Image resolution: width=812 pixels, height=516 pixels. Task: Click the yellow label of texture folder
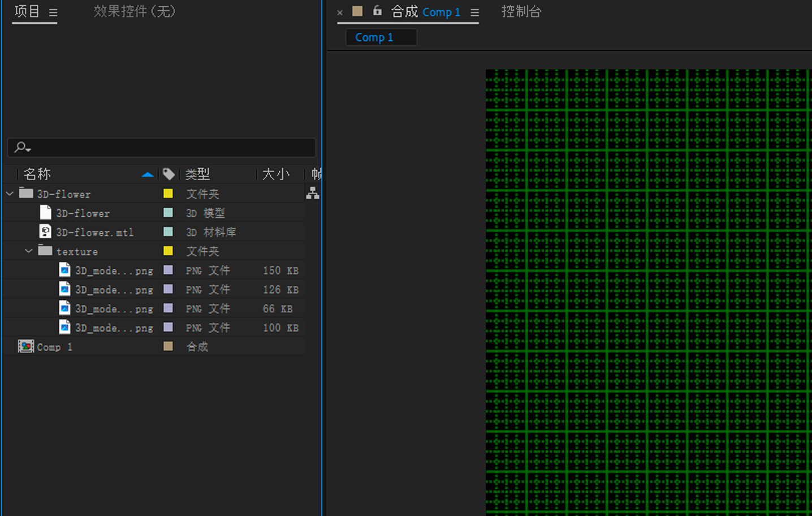click(x=168, y=251)
